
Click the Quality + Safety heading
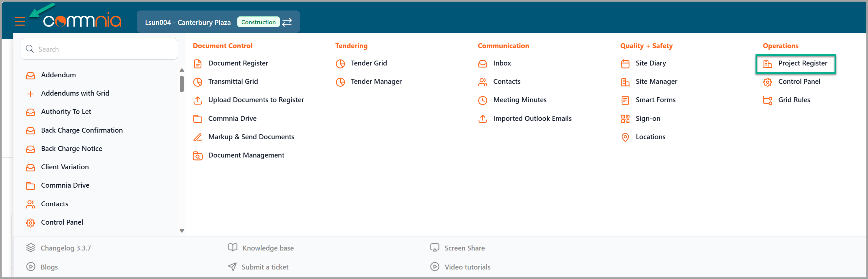point(646,46)
